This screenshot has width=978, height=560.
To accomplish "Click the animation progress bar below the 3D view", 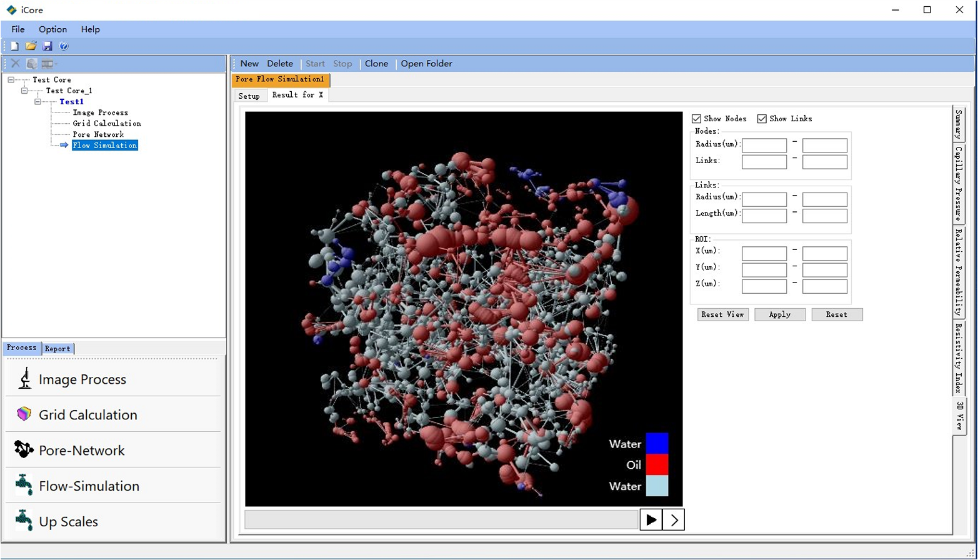I will (x=441, y=519).
